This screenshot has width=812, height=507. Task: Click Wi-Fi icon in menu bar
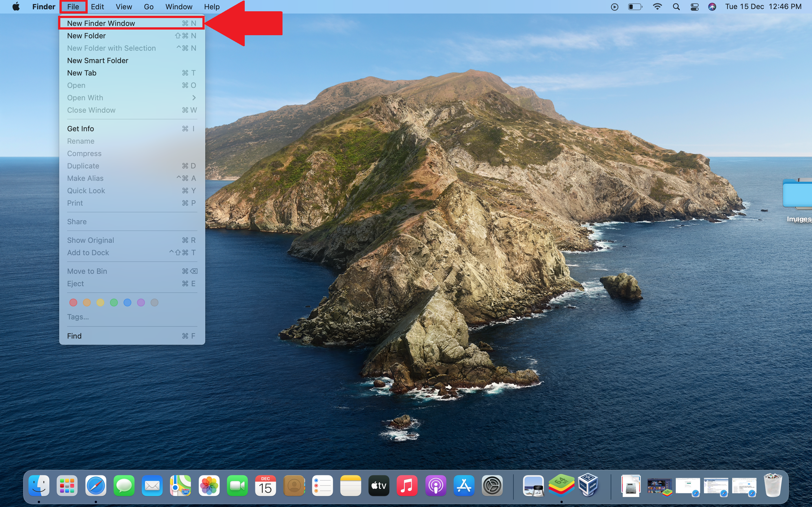pos(656,6)
